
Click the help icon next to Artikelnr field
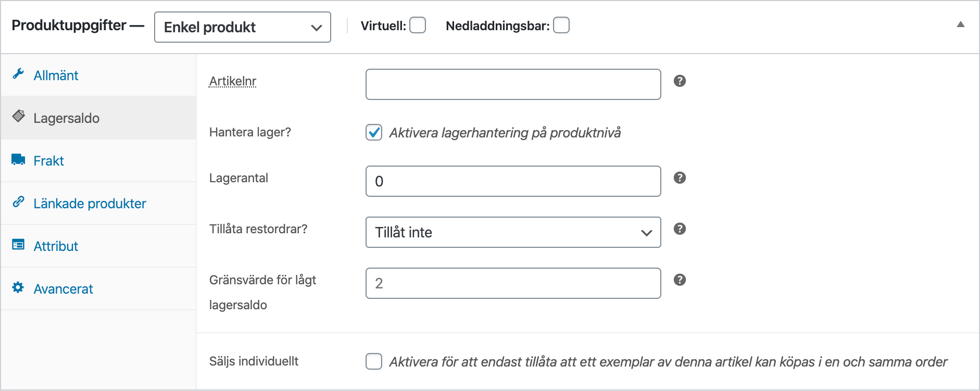680,81
